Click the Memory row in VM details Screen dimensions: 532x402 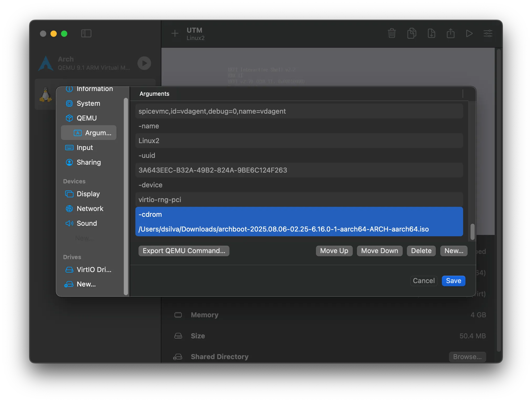330,315
